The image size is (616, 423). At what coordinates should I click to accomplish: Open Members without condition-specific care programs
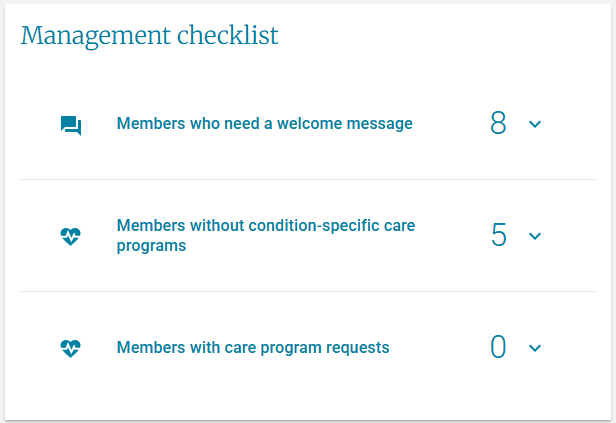(266, 236)
